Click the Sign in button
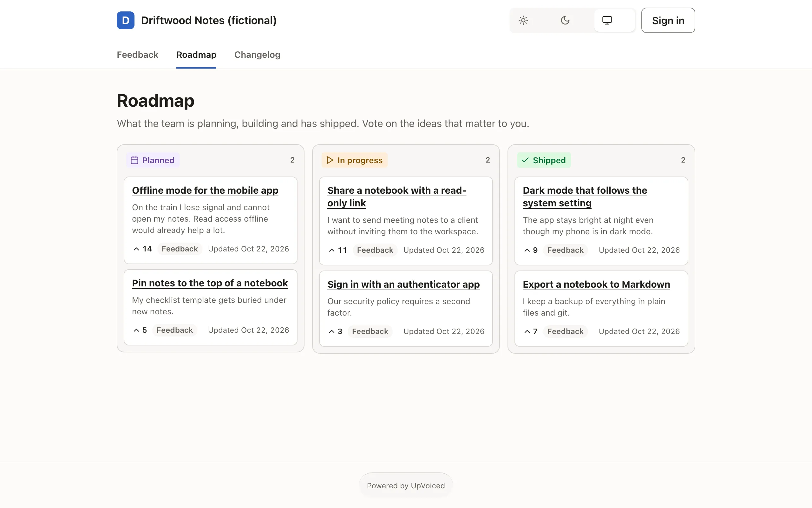Image resolution: width=812 pixels, height=508 pixels. pyautogui.click(x=668, y=21)
